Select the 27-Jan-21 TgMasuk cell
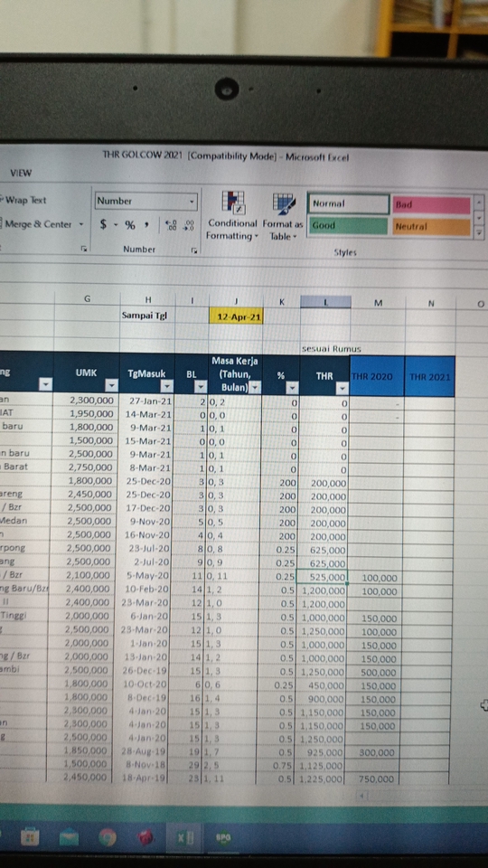 pos(147,401)
